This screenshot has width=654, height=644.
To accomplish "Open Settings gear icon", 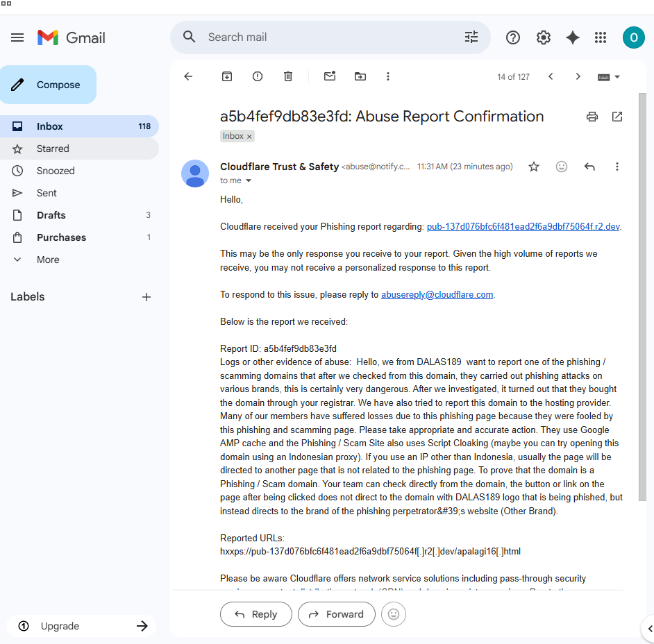I will pyautogui.click(x=543, y=37).
